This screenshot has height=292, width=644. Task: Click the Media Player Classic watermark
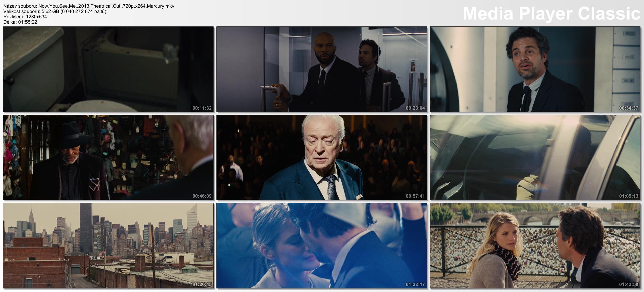[x=551, y=14]
